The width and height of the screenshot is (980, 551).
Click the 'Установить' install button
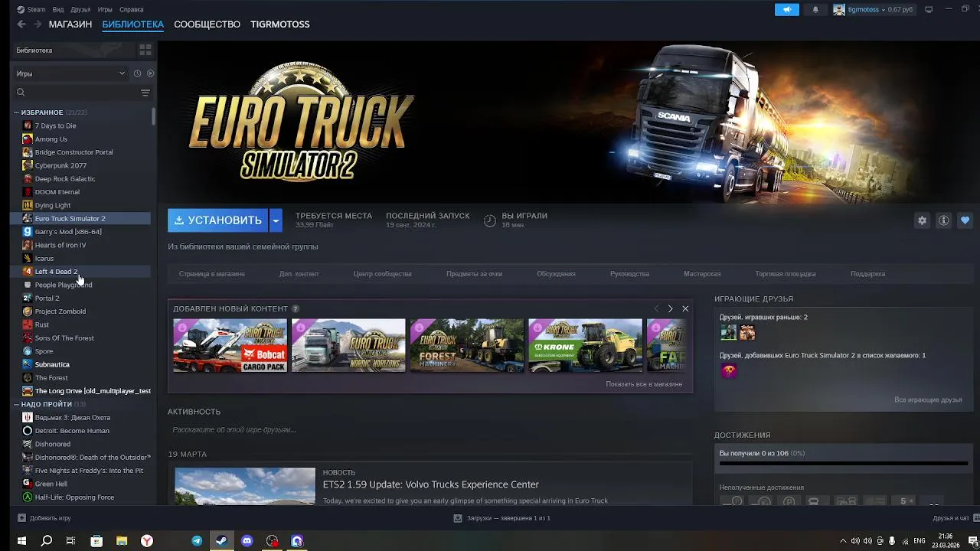tap(218, 220)
